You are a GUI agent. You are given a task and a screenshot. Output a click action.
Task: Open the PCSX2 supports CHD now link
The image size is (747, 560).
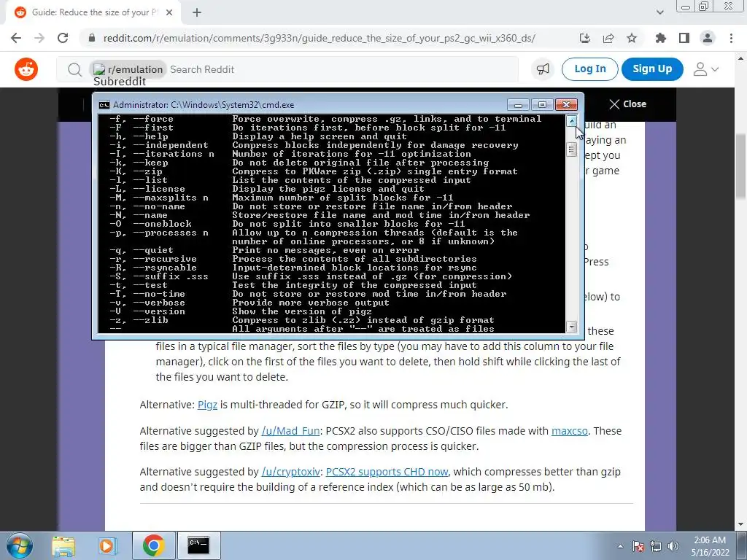pos(387,472)
